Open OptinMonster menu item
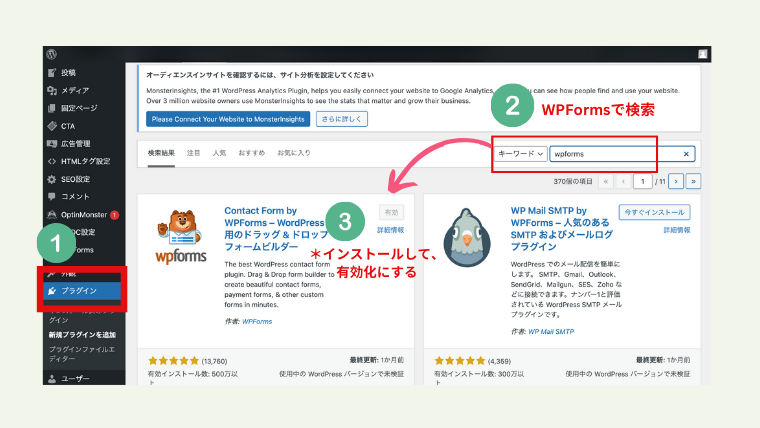 83,215
